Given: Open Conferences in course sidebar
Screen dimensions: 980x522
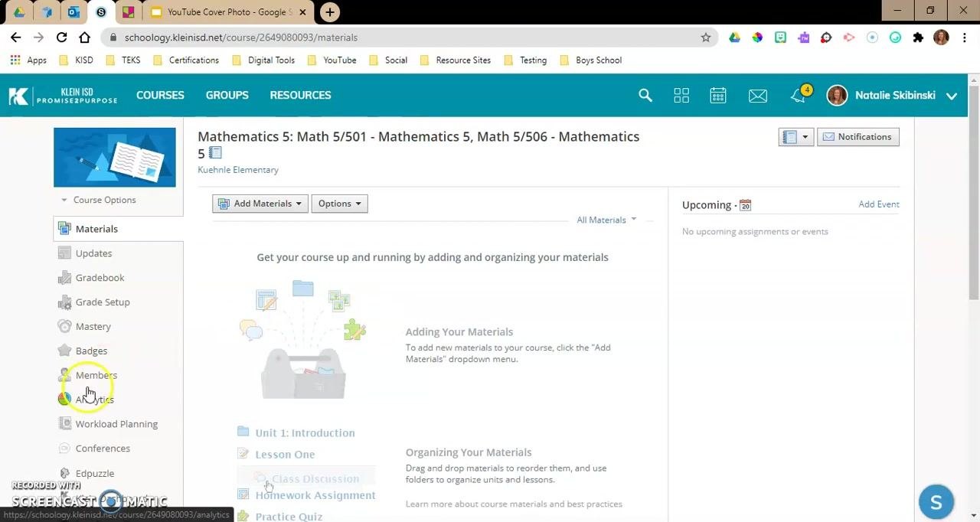Looking at the screenshot, I should (x=103, y=449).
